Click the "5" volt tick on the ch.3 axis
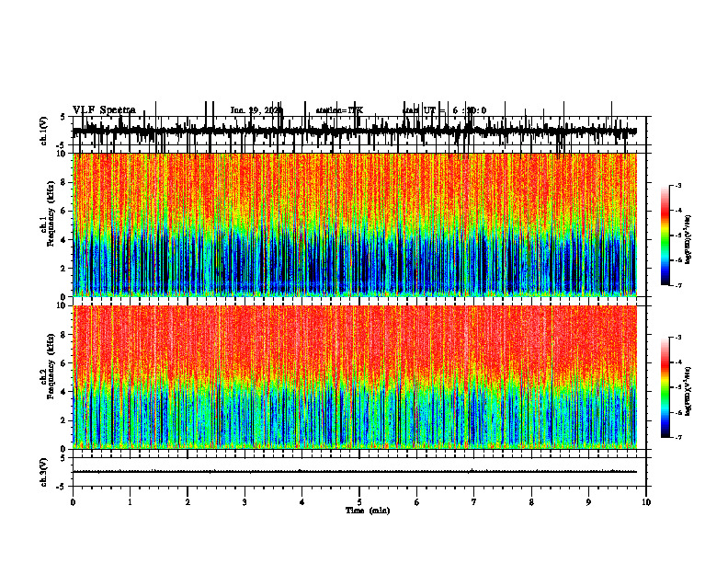The image size is (728, 563). (63, 458)
